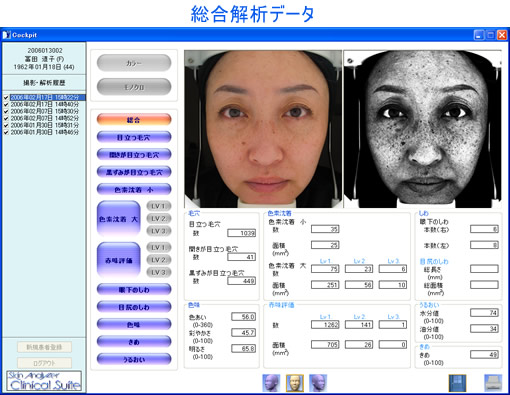This screenshot has height=395, width=510.
Task: Click the 油分値 field showing 34
Action: click(x=484, y=329)
